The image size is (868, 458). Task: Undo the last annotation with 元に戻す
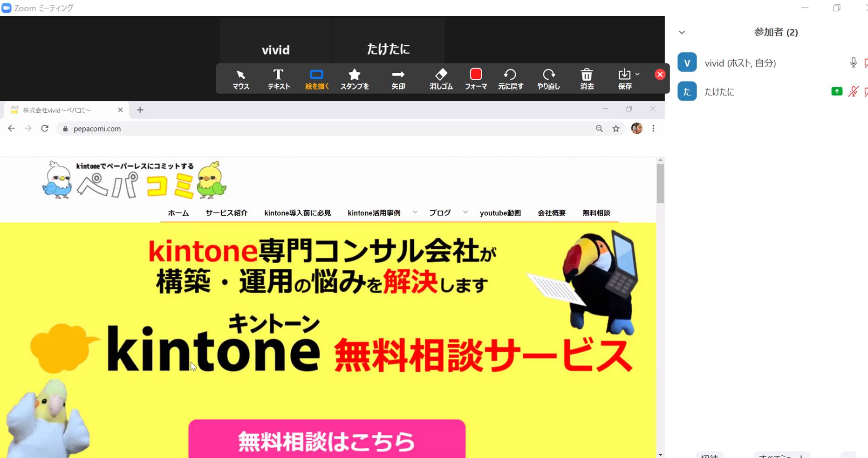511,78
